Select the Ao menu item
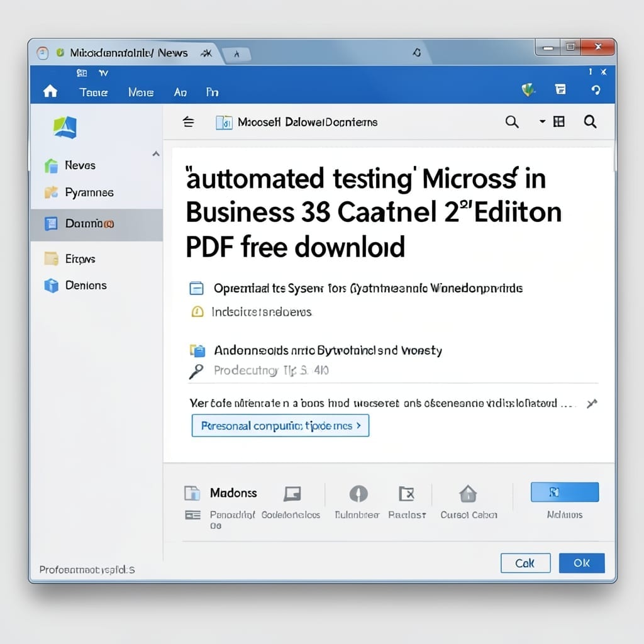 [x=180, y=92]
